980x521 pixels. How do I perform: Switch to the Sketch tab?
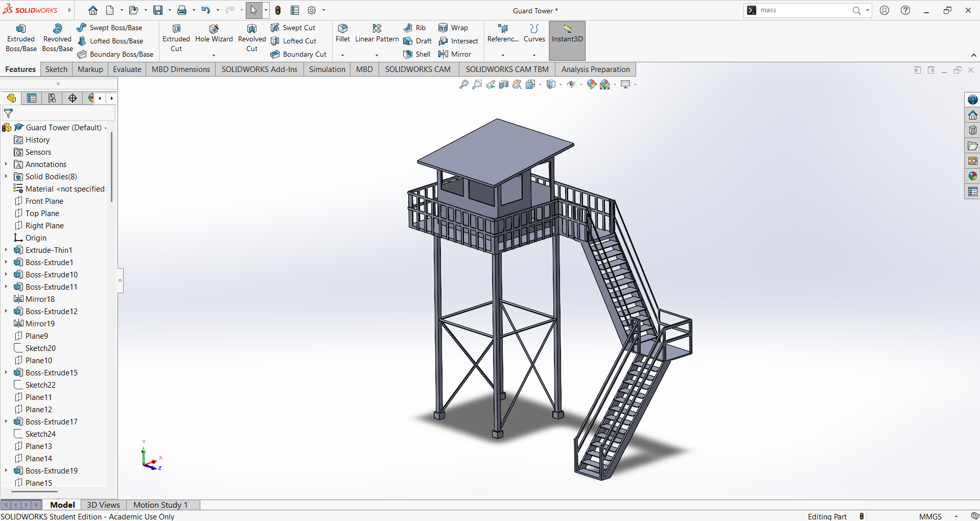pos(56,69)
